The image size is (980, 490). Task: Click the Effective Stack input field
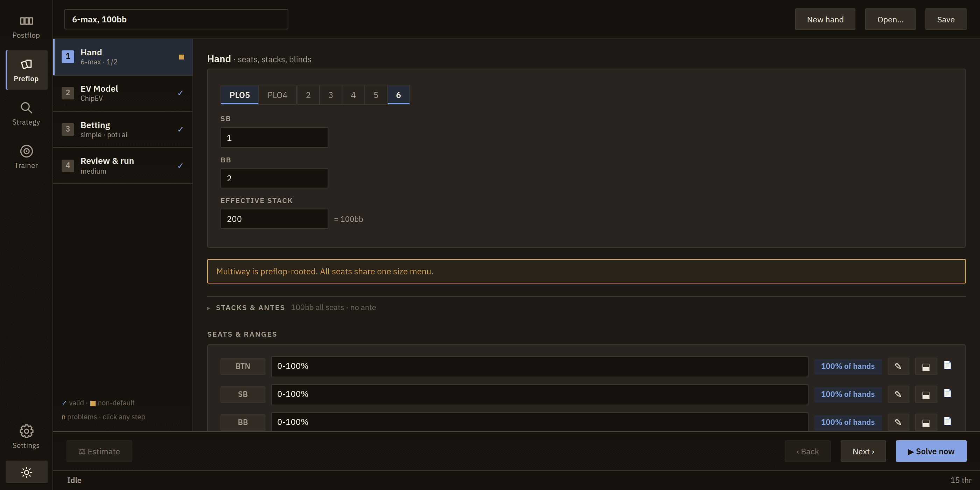click(274, 219)
